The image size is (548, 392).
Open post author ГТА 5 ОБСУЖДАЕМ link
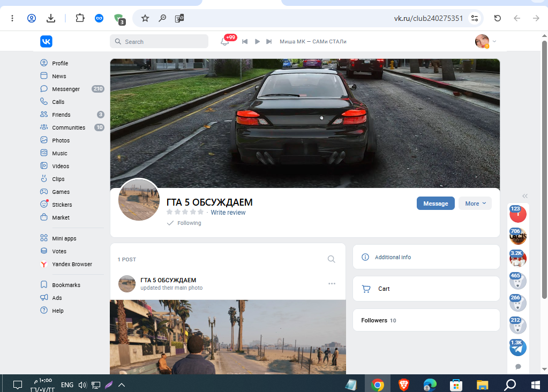point(168,280)
